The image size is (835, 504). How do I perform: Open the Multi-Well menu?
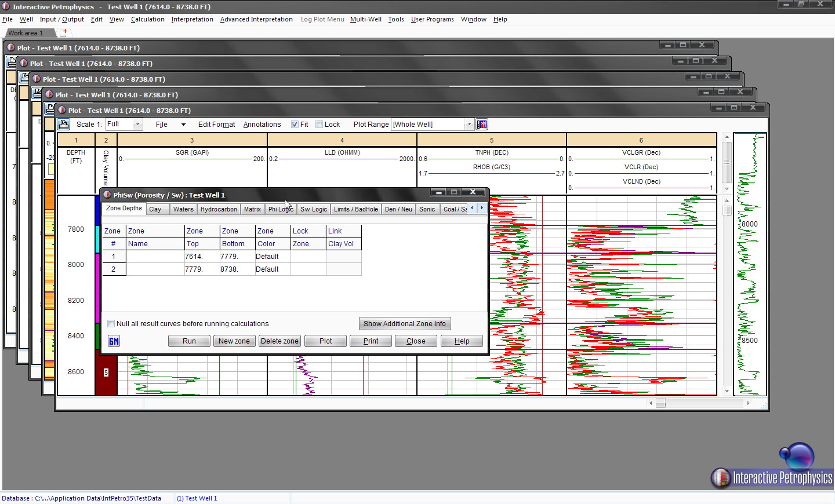pos(366,19)
